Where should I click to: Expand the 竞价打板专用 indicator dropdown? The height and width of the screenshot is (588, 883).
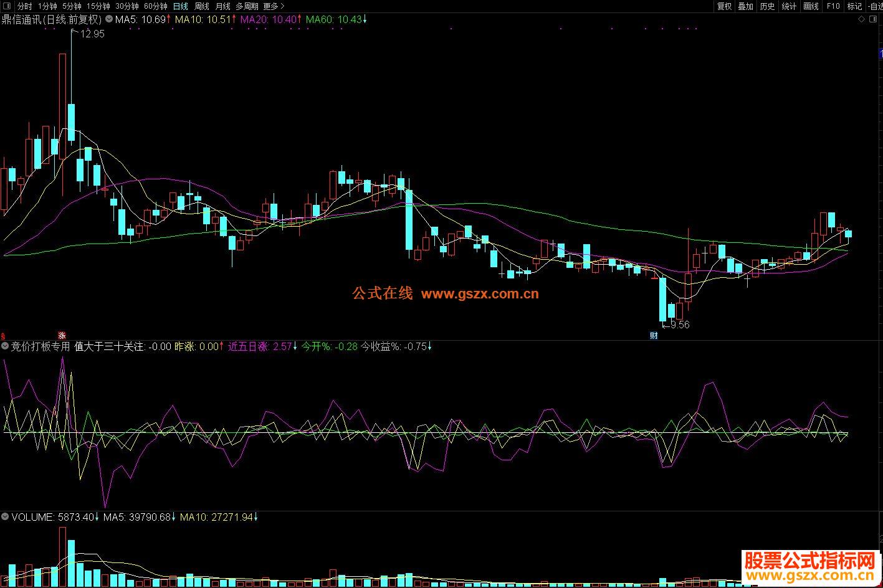pos(6,346)
